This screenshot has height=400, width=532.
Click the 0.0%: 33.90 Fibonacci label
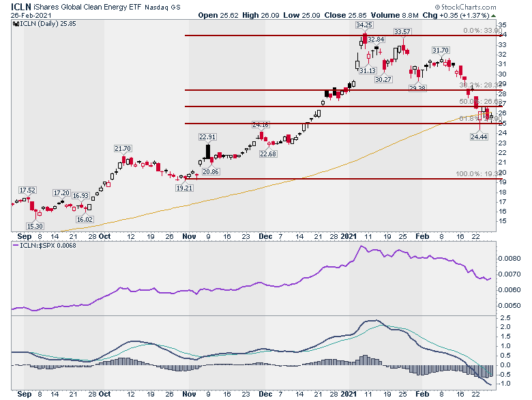pyautogui.click(x=482, y=31)
